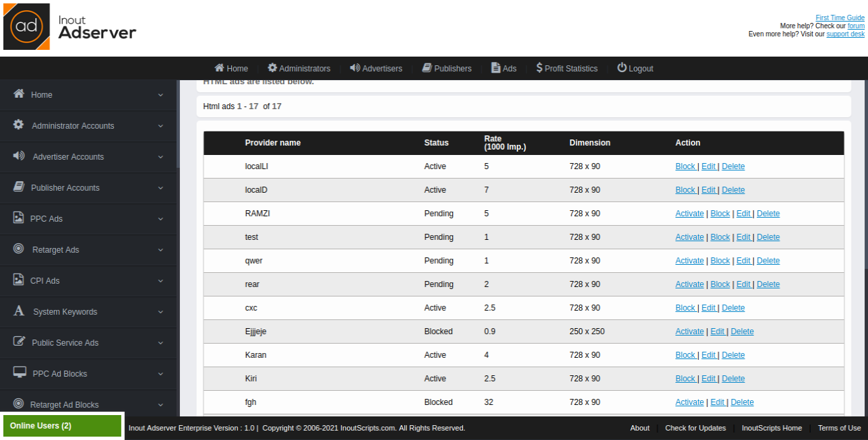Edit the Kiri ad
Viewport: 868px width, 440px height.
708,379
